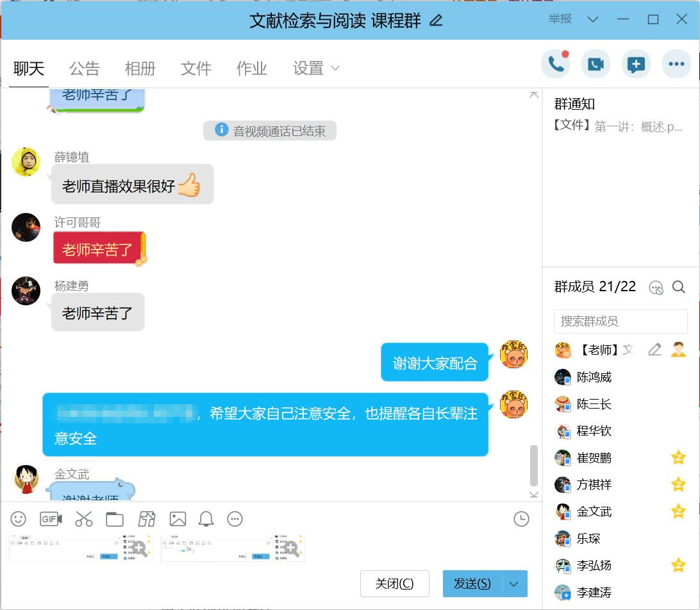Focus the 搜索群成员 search field

tap(620, 321)
